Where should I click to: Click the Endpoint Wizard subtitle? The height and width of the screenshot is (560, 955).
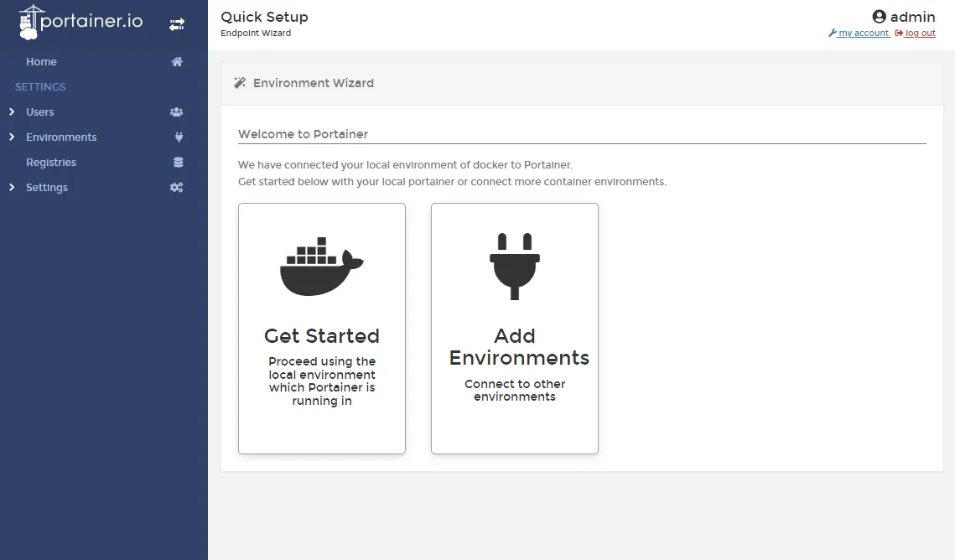click(256, 33)
